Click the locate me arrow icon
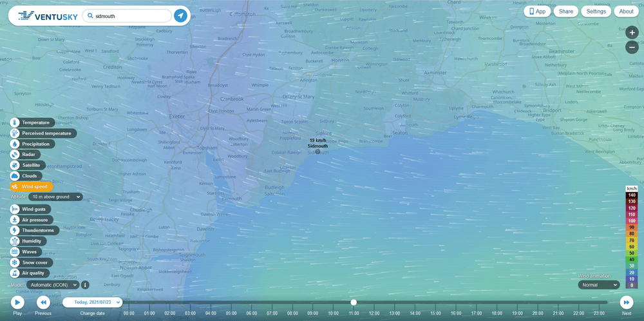 tap(181, 15)
